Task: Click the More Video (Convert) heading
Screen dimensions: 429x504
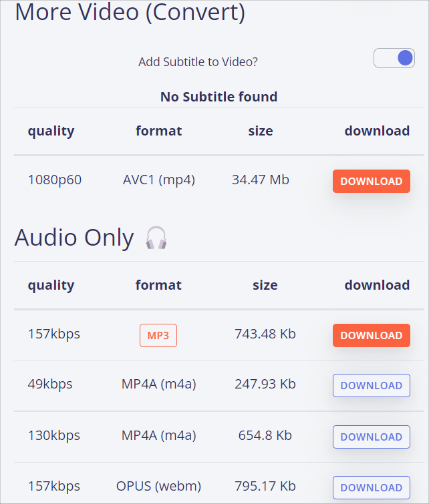Action: point(130,12)
